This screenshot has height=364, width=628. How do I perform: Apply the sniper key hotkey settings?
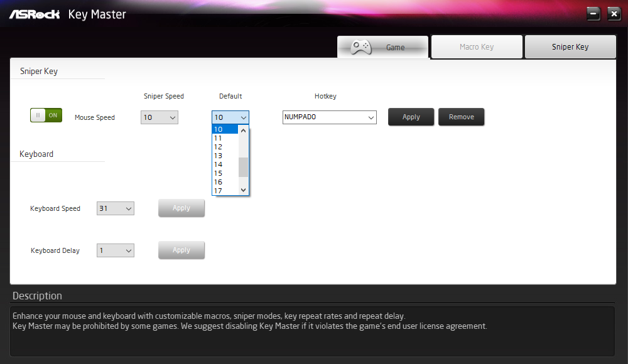click(x=411, y=117)
